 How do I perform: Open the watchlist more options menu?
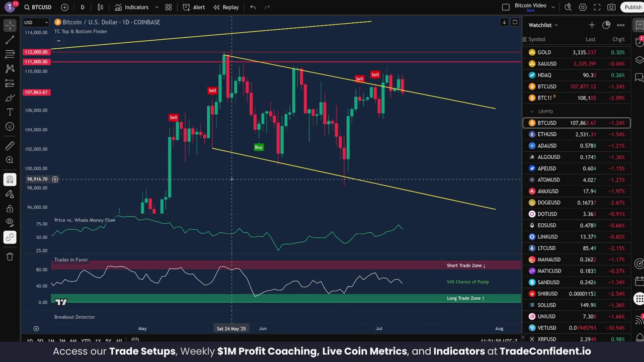pyautogui.click(x=621, y=25)
